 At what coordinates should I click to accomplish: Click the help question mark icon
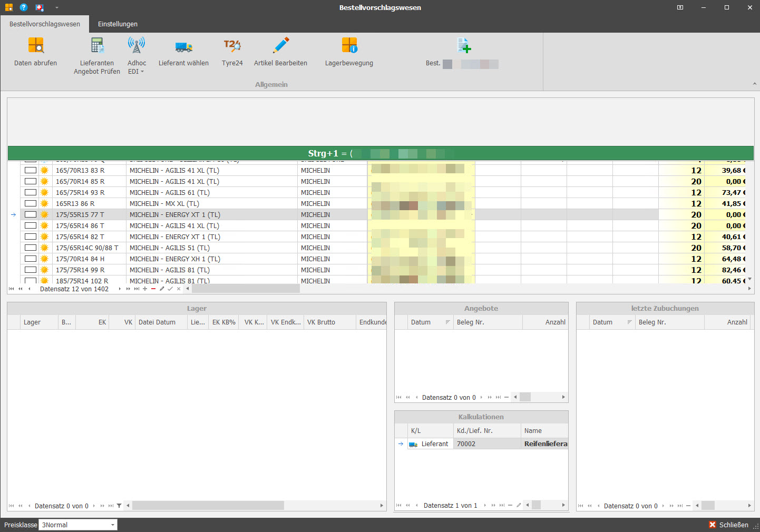[x=24, y=7]
